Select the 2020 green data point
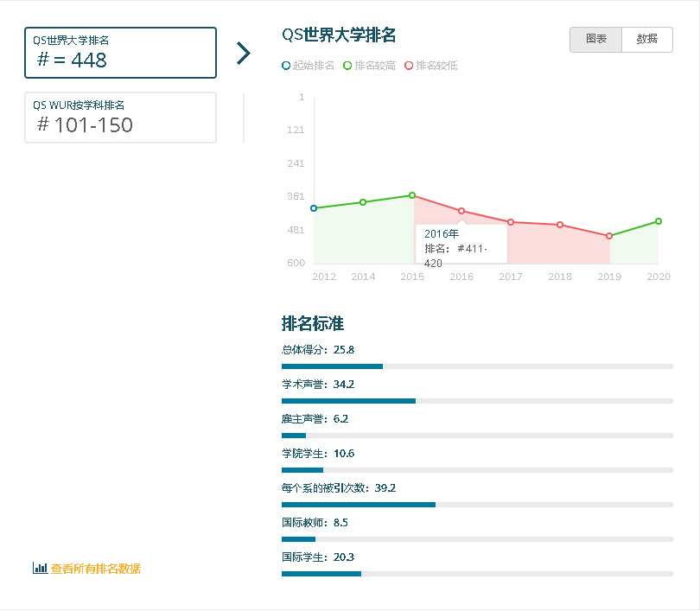 click(x=657, y=220)
